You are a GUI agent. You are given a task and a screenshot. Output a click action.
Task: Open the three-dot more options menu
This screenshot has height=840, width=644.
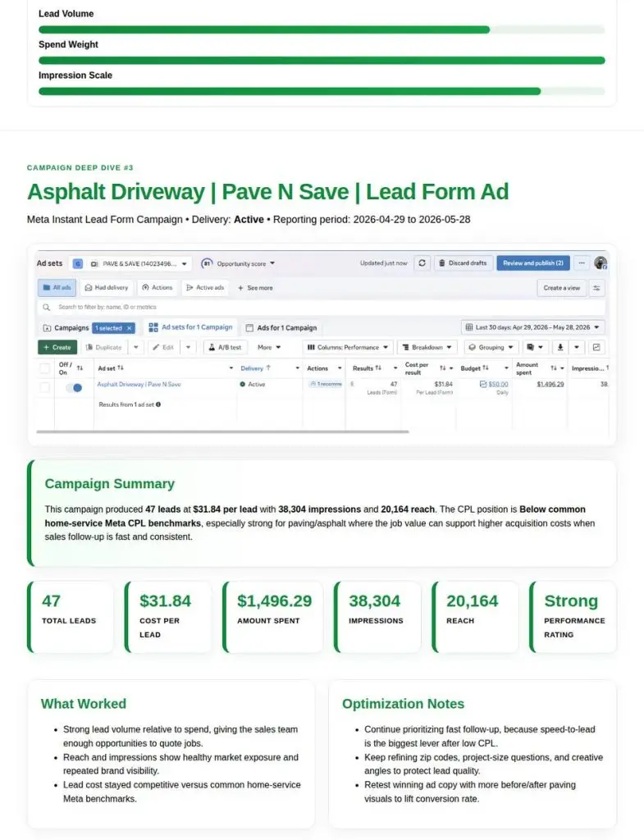[x=582, y=263]
